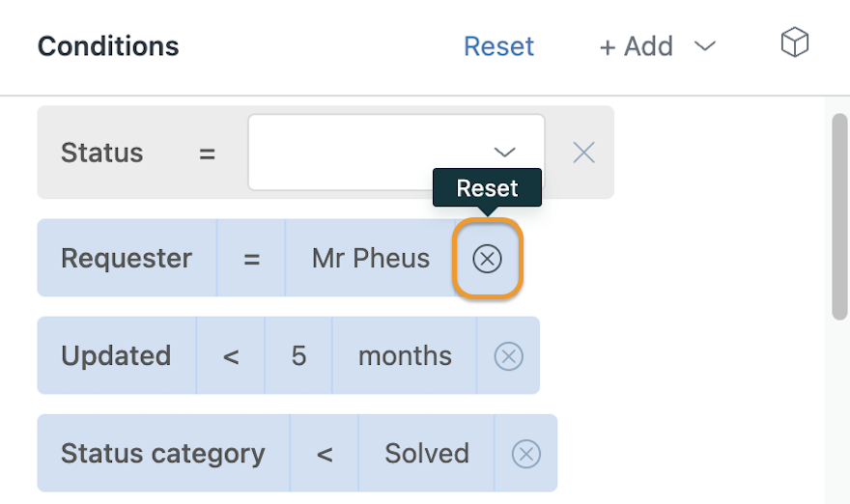Expand the Add conditions chevron
The width and height of the screenshot is (850, 504).
pyautogui.click(x=705, y=46)
